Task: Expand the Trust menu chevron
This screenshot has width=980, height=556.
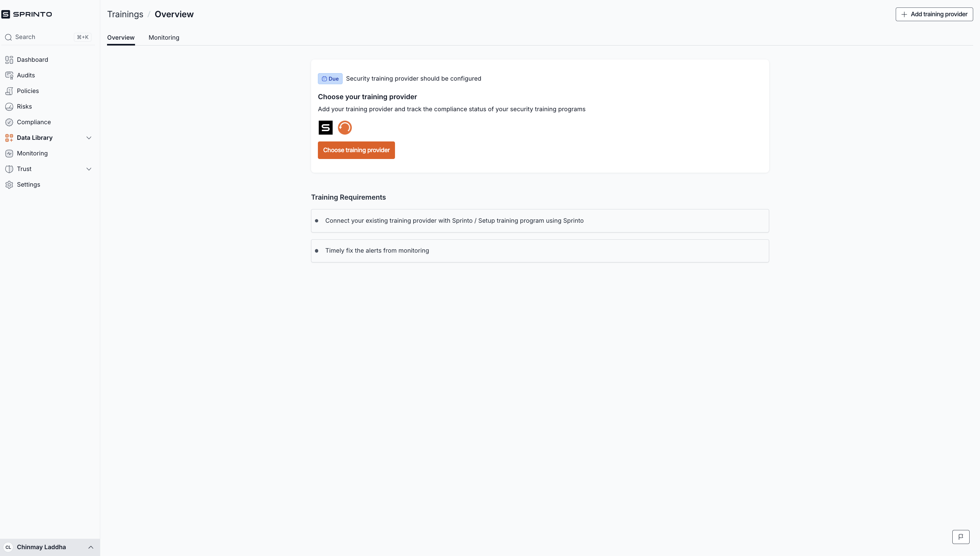Action: coord(88,169)
